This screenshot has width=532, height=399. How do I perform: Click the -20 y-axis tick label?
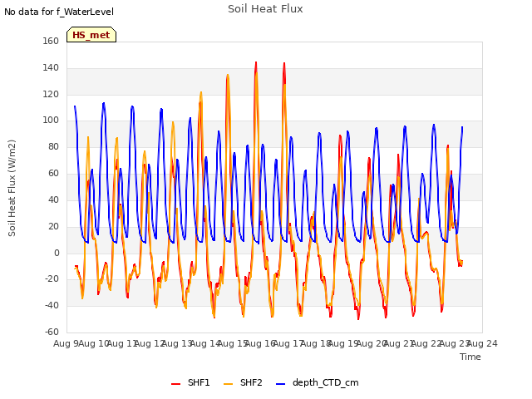(52, 279)
